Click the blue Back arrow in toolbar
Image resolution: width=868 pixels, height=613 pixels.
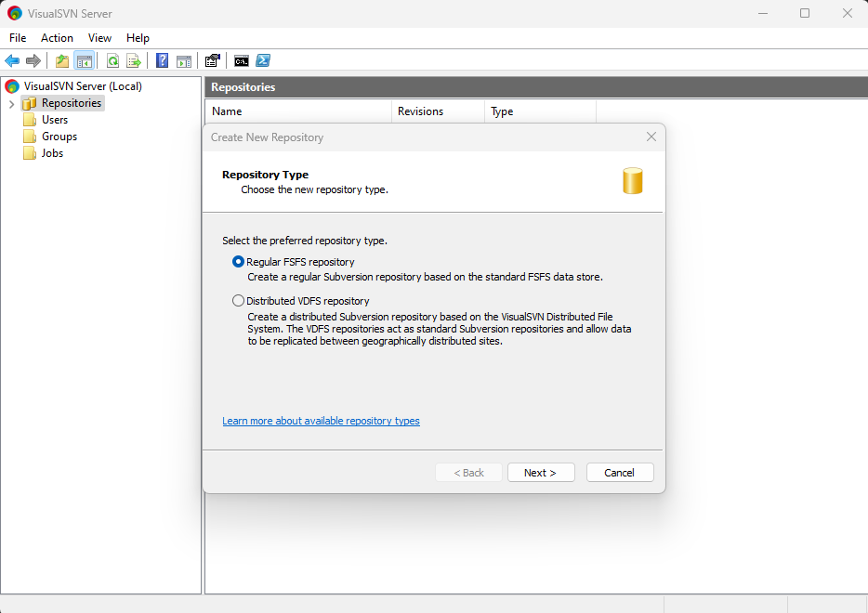point(12,61)
